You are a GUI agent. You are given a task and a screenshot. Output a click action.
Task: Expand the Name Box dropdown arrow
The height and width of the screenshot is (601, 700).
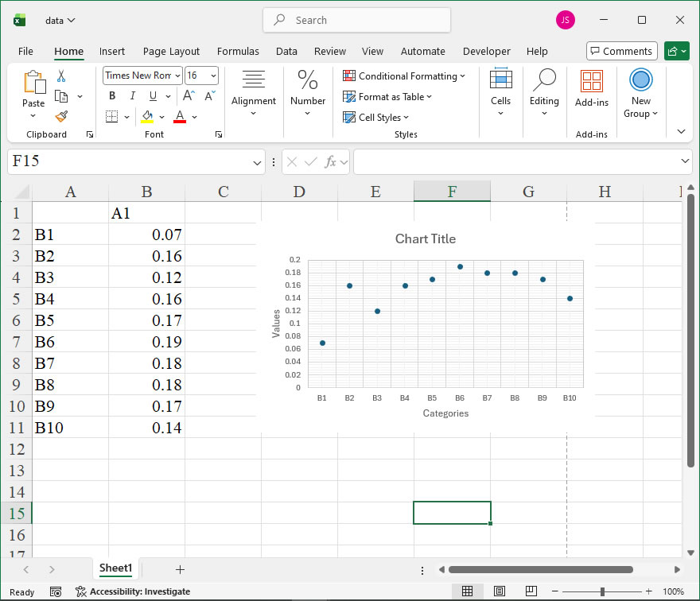tap(257, 162)
